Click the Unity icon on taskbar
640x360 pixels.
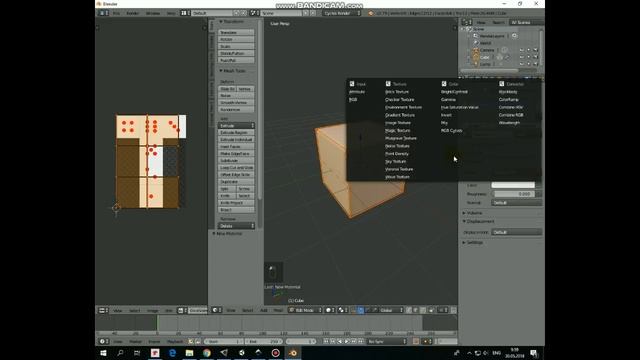(x=241, y=353)
